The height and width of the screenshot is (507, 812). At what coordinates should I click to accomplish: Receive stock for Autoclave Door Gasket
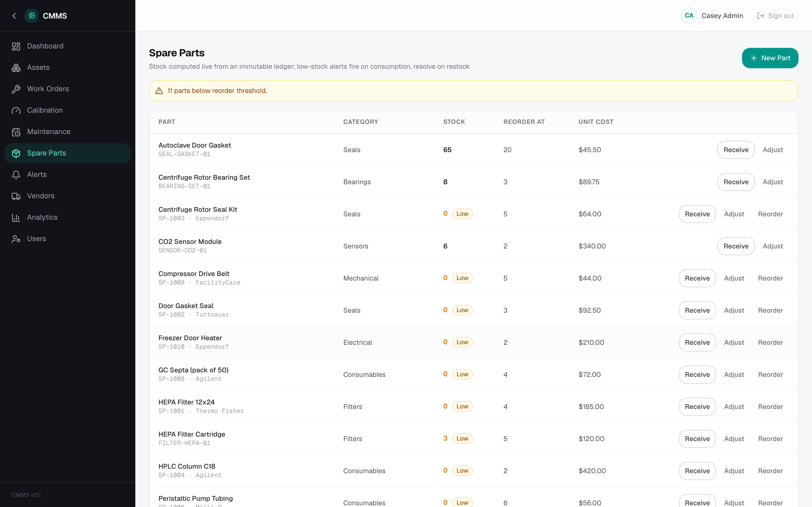(736, 150)
